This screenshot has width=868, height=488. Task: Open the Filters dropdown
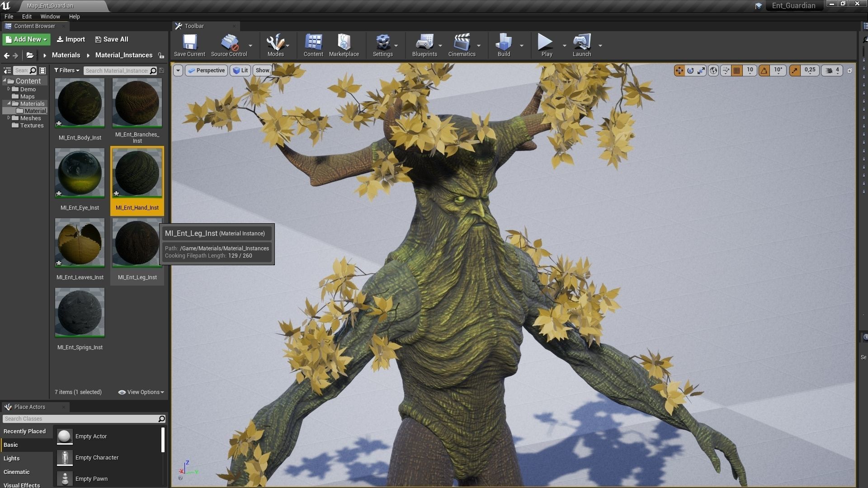(67, 70)
